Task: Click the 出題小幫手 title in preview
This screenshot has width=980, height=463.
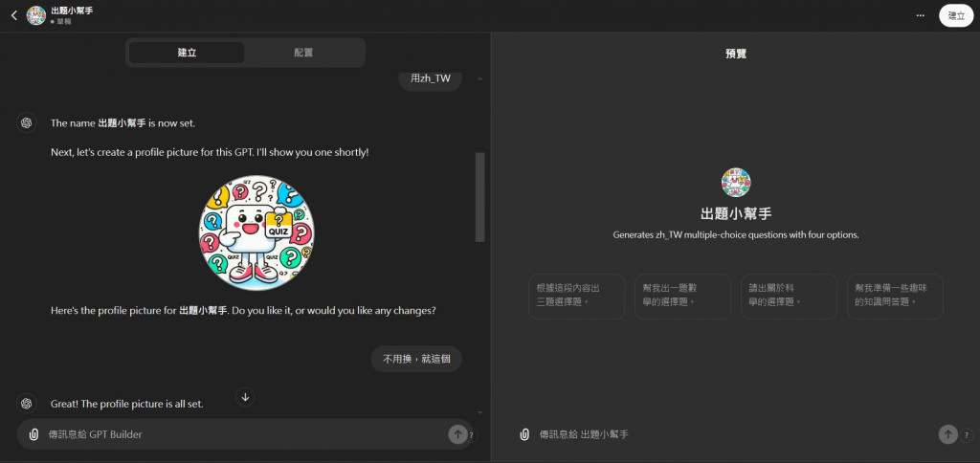Action: (x=736, y=213)
